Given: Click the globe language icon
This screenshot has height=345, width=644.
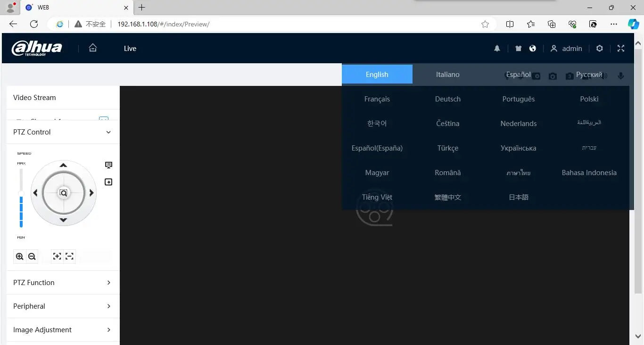Looking at the screenshot, I should click(x=533, y=48).
